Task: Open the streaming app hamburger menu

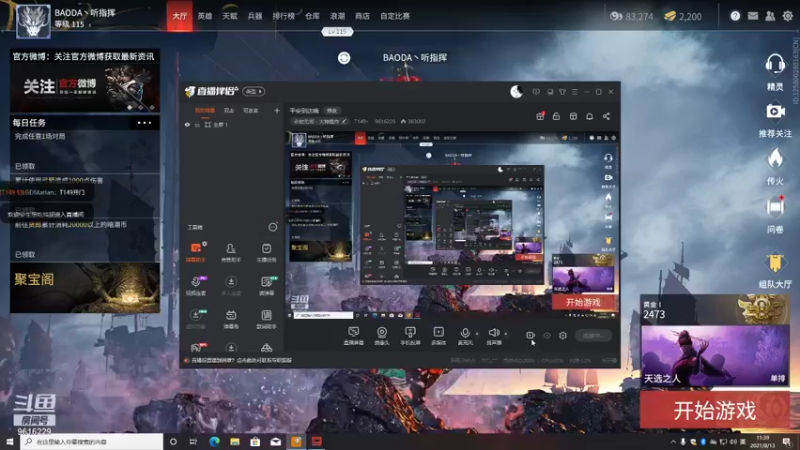Action: (x=574, y=92)
